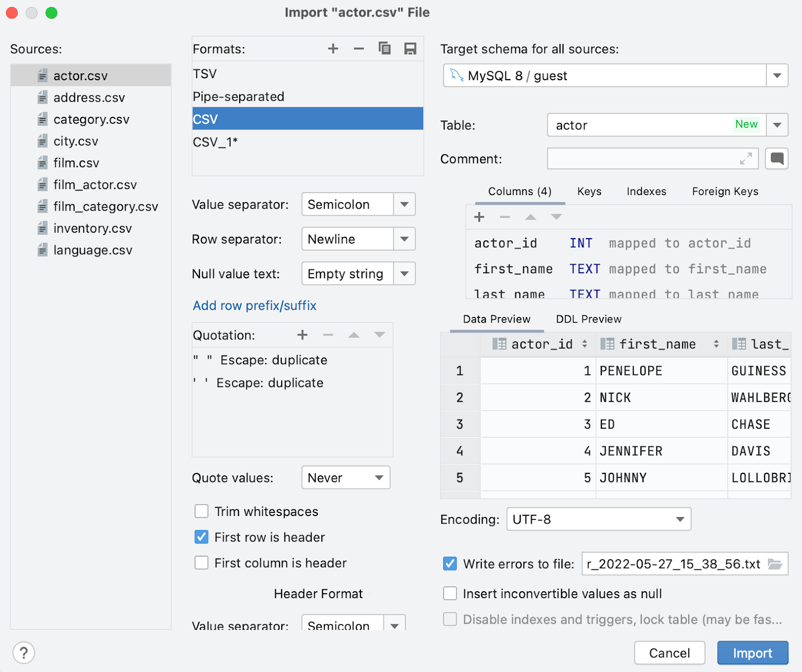Switch to the Foreign Keys tab
Viewport: 802px width, 672px height.
(725, 192)
